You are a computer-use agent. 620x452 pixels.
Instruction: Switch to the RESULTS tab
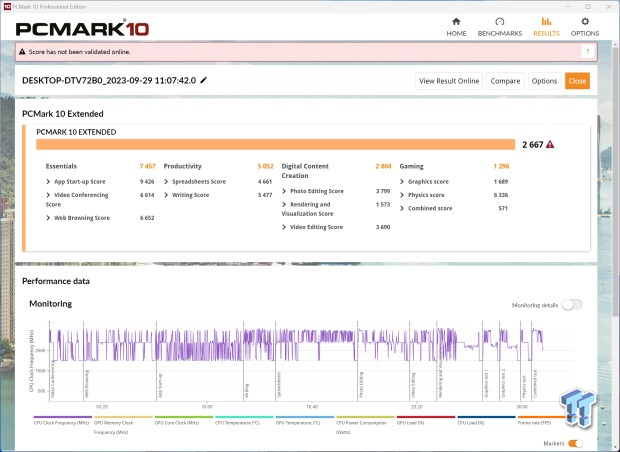[545, 25]
